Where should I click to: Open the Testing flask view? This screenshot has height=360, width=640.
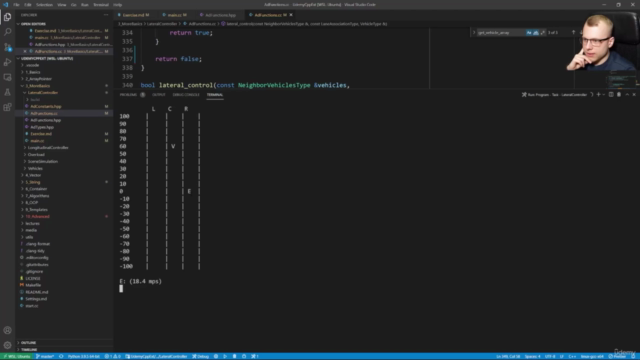[7, 92]
